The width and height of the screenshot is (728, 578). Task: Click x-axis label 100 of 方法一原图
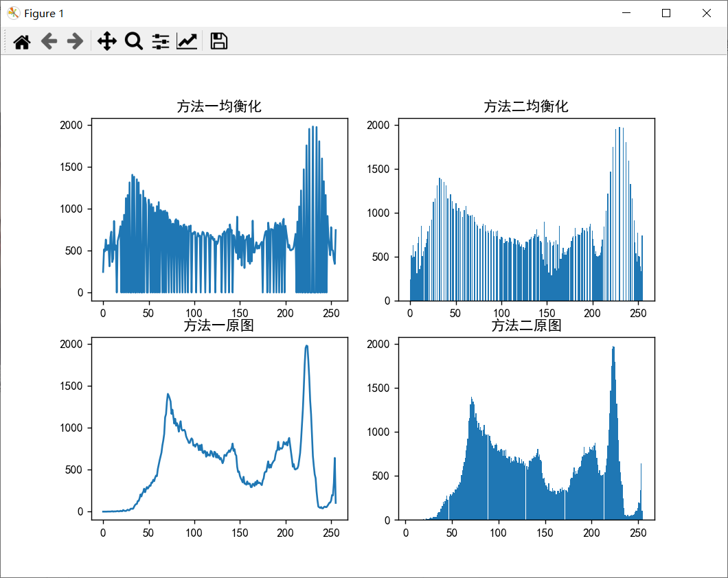(194, 533)
